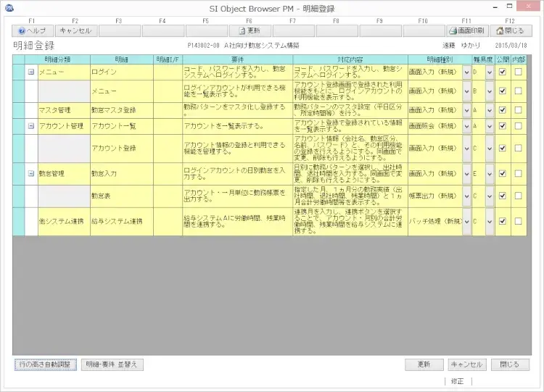Image resolution: width=544 pixels, height=392 pixels.
Task: Open 明細種別 dropdown for the 勤怠表 row
Action: (x=466, y=196)
